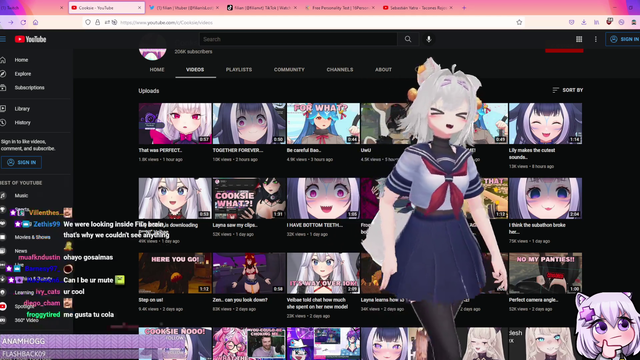Click the YouTube search field
Screen dimensions: 640x360
point(298,39)
